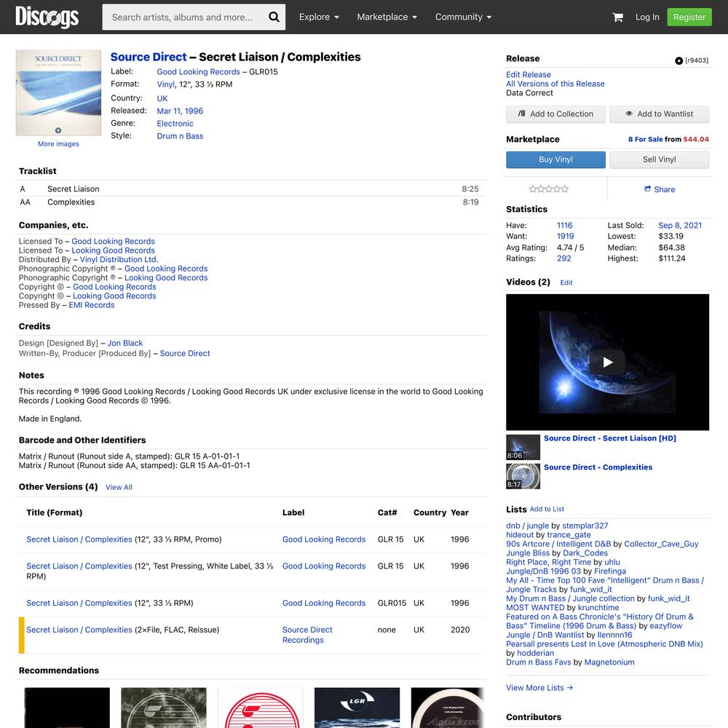Open Jon Black credit link
Viewport: 728px width, 728px height.
point(125,343)
